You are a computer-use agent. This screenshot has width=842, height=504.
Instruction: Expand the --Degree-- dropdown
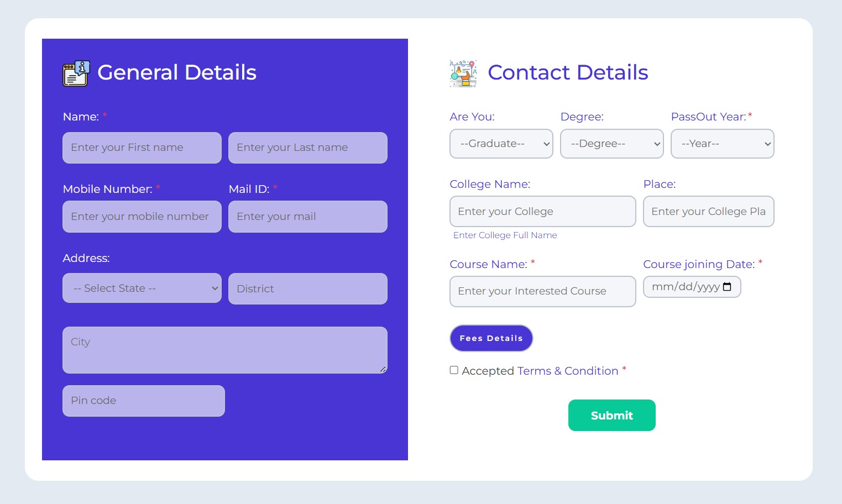pyautogui.click(x=612, y=144)
